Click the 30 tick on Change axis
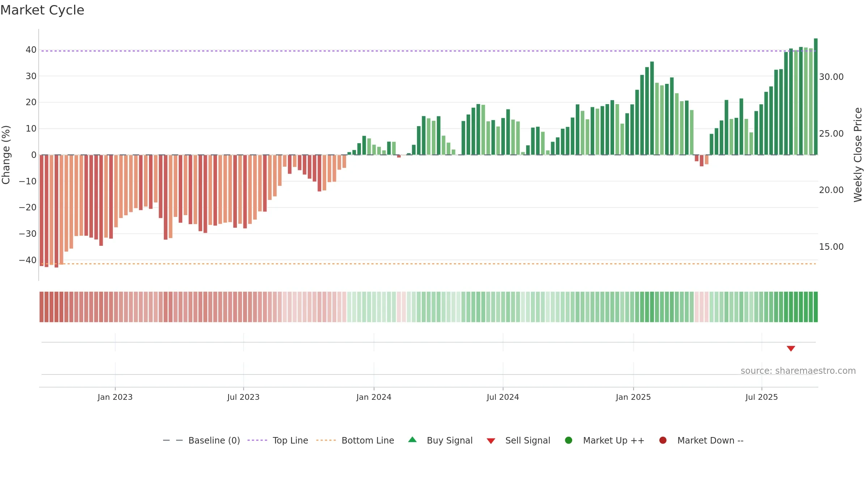The image size is (868, 488). tap(31, 76)
